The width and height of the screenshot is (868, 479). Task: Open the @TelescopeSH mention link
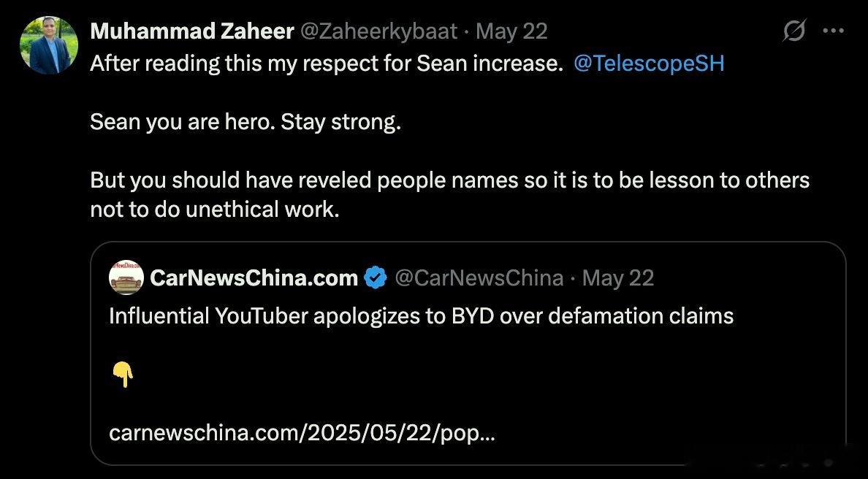pos(649,64)
